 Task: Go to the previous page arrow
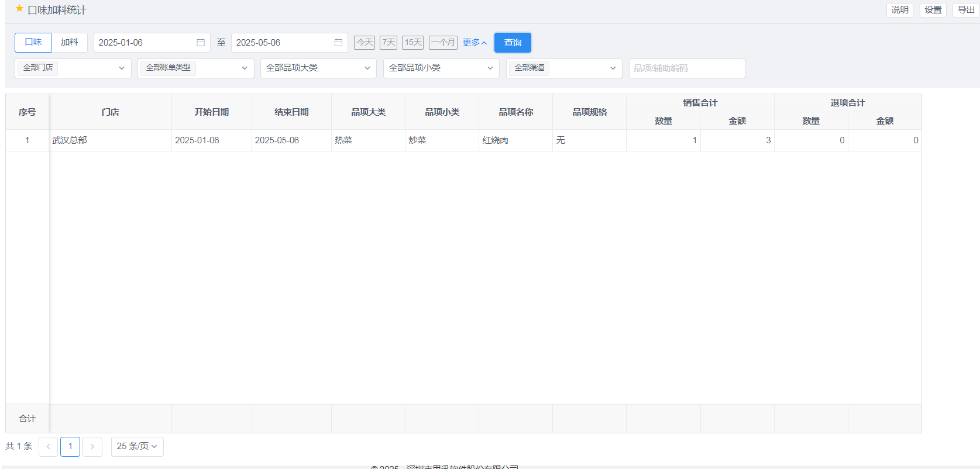[x=49, y=447]
